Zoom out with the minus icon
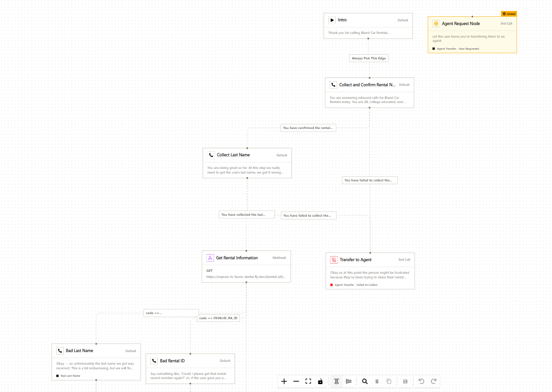Screen dimensions: 552x392 (296, 381)
